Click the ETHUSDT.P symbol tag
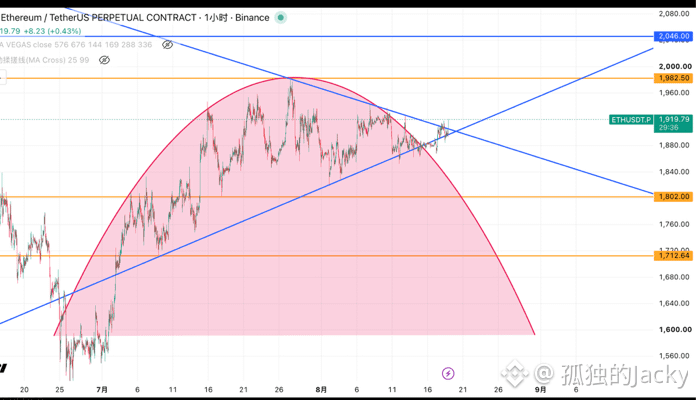Image resolution: width=696 pixels, height=400 pixels. coord(631,119)
